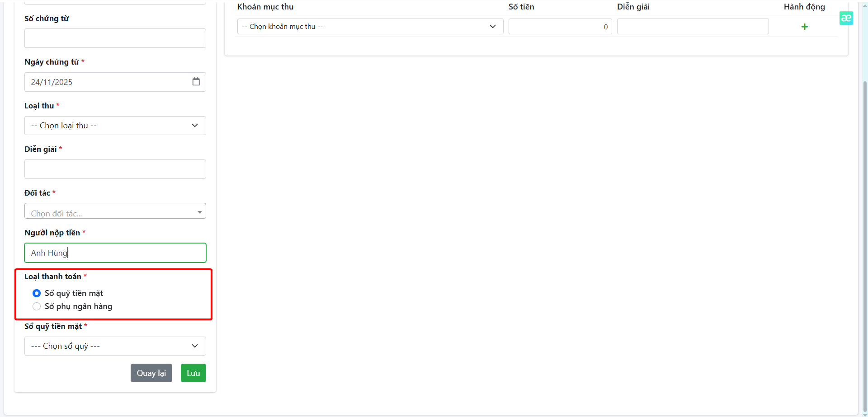This screenshot has width=868, height=417.
Task: Expand the Loại thu dropdown
Action: pyautogui.click(x=115, y=126)
